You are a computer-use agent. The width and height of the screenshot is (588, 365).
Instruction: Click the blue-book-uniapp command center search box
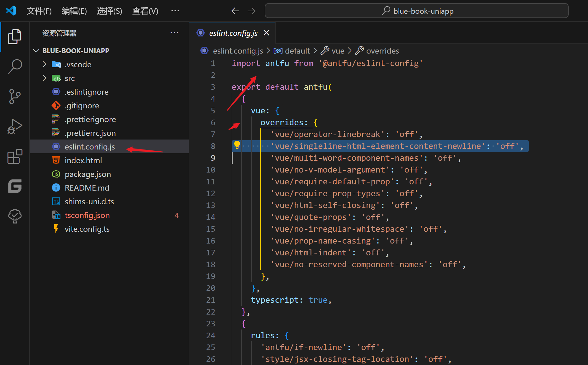tap(416, 11)
